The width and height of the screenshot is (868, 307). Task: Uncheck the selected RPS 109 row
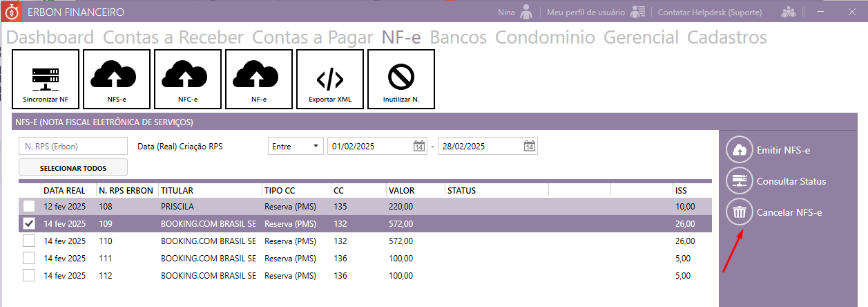29,223
